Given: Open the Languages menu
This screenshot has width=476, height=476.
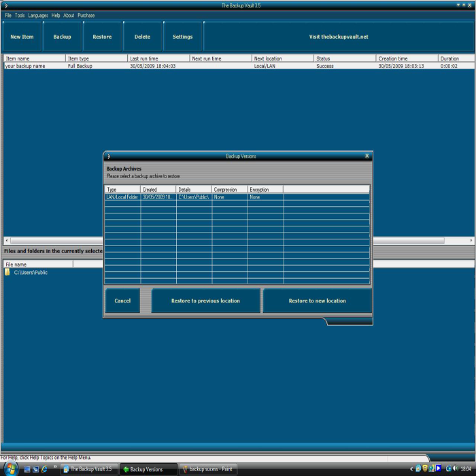Looking at the screenshot, I should tap(38, 15).
